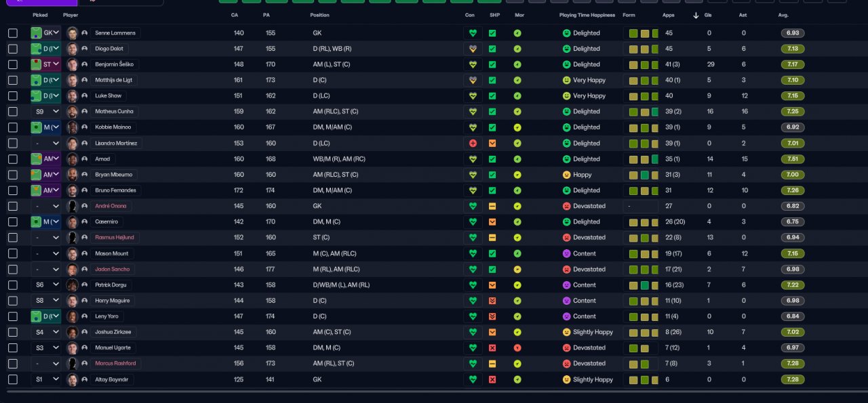Expand the S1 picked dropdown for Altay Bayındır
The image size is (868, 403).
[45, 379]
